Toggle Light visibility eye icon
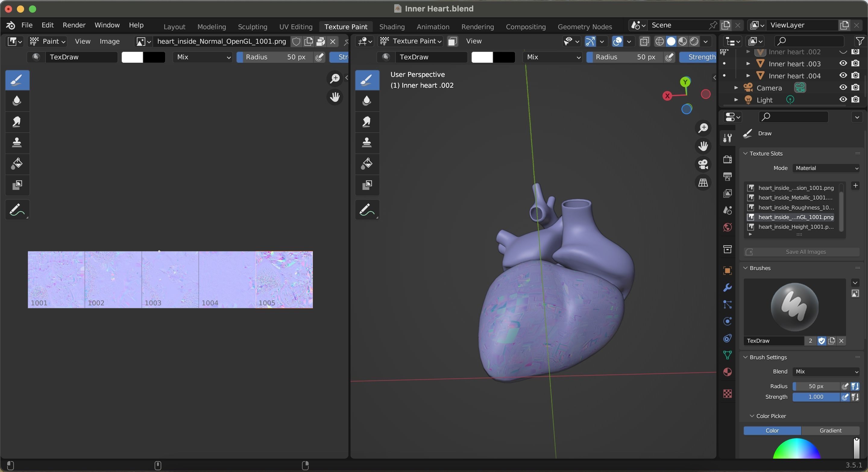This screenshot has width=868, height=472. point(843,100)
